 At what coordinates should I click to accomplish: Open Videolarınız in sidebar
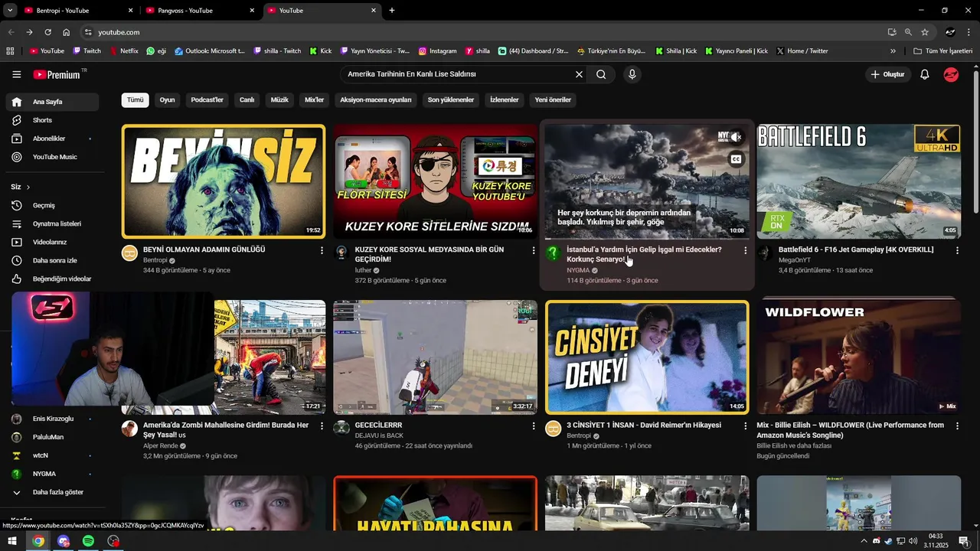pyautogui.click(x=52, y=242)
